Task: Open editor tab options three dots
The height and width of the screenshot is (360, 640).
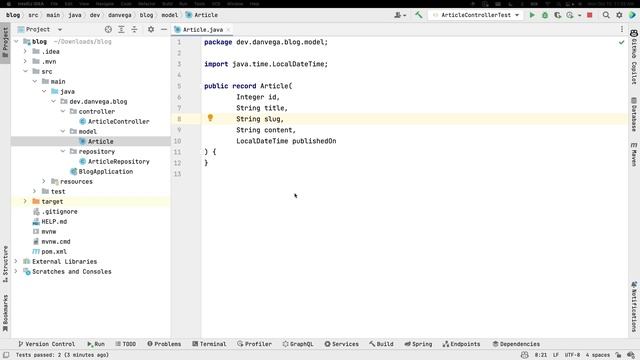Action: (x=622, y=29)
